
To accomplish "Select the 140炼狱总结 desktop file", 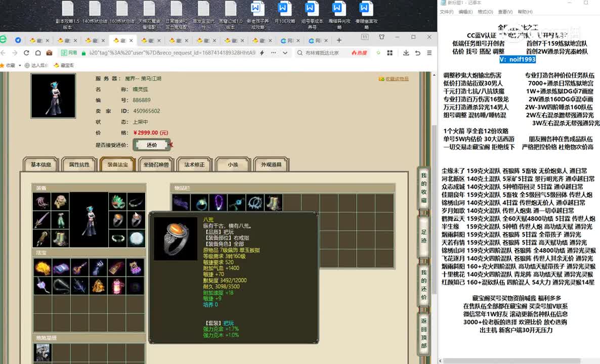I will click(x=95, y=13).
